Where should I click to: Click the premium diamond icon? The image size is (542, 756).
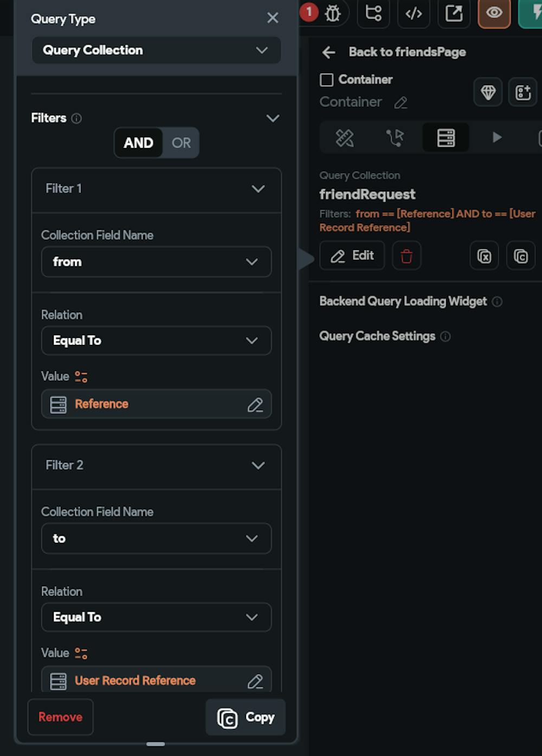click(488, 92)
